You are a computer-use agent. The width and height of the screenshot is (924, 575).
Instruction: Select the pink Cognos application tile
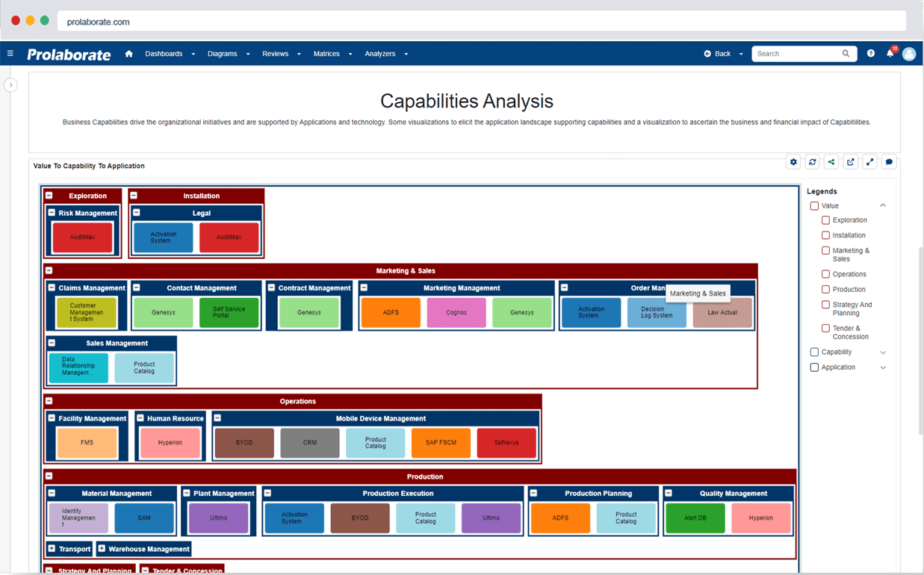coord(456,313)
